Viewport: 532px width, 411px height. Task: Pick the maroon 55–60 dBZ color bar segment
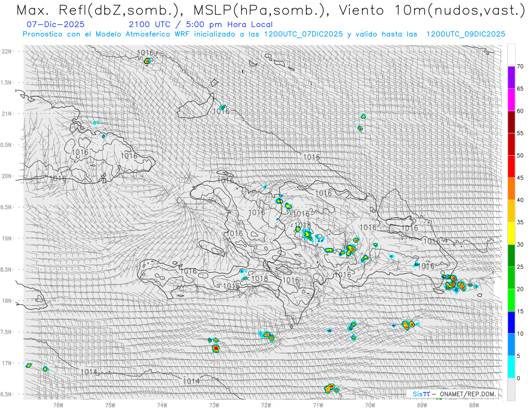[511, 122]
